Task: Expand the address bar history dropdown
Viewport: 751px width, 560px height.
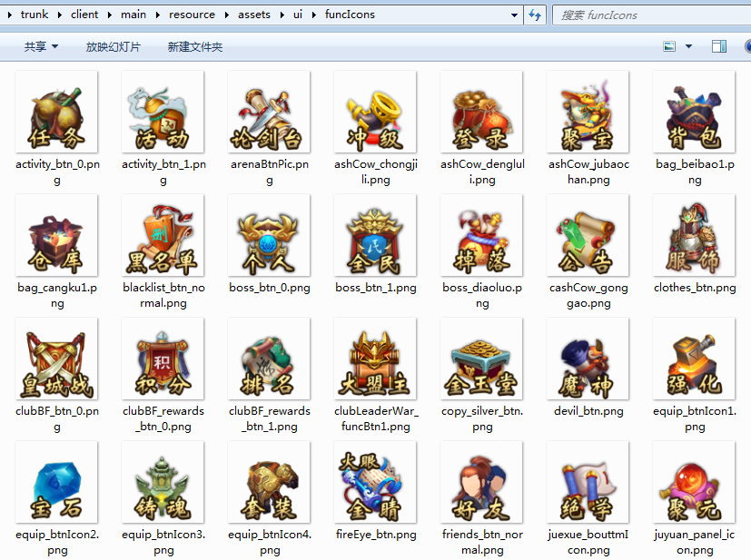Action: click(515, 15)
